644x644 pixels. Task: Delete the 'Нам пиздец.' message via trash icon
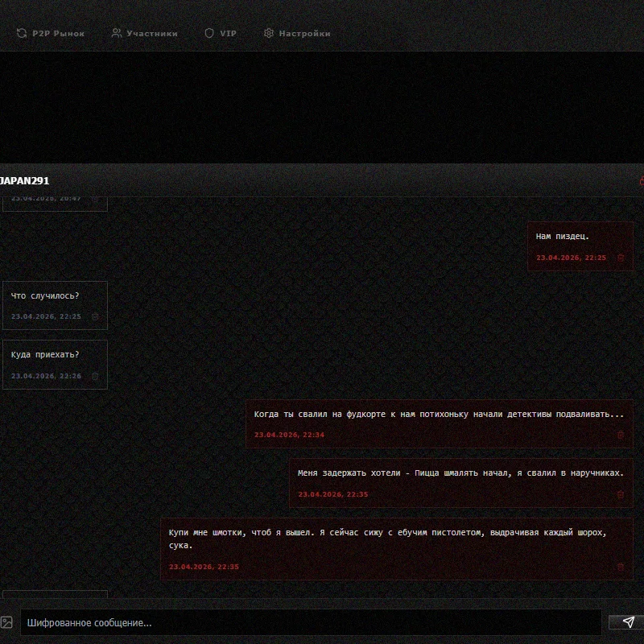tap(620, 258)
